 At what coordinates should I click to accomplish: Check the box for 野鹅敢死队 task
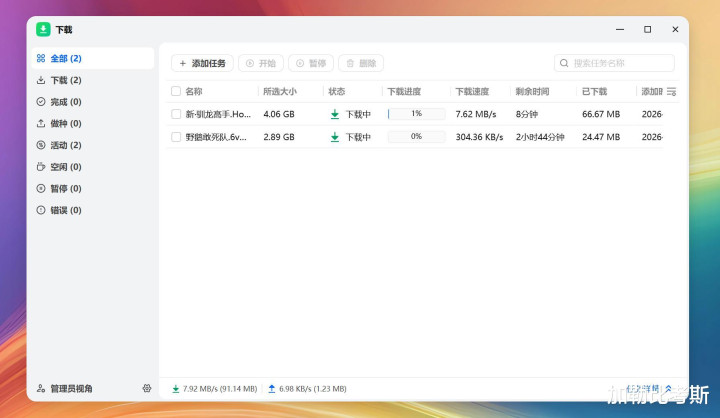(x=176, y=136)
